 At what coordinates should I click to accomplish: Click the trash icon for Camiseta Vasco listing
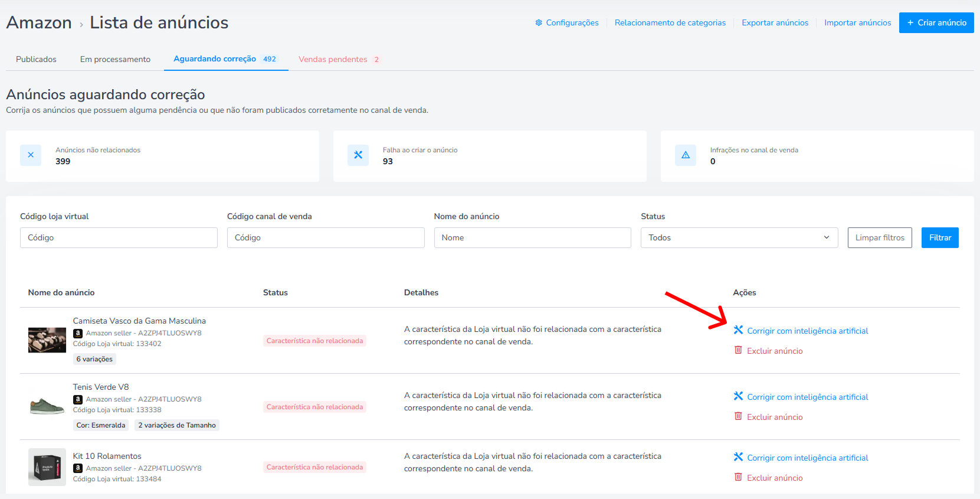coord(738,350)
